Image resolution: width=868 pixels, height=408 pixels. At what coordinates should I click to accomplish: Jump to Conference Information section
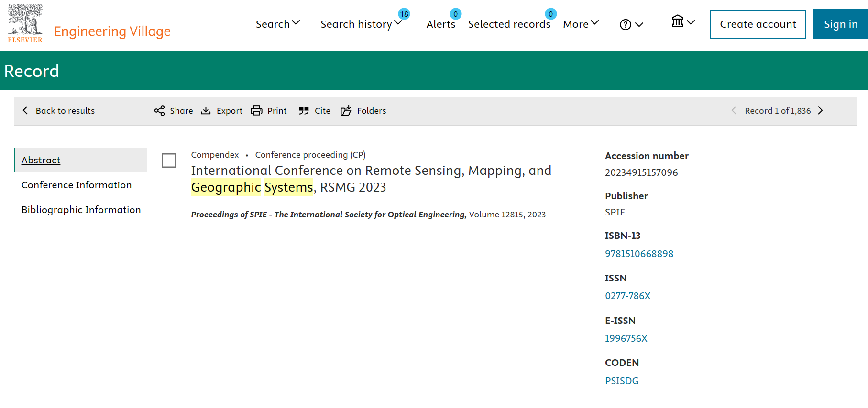[x=77, y=185]
